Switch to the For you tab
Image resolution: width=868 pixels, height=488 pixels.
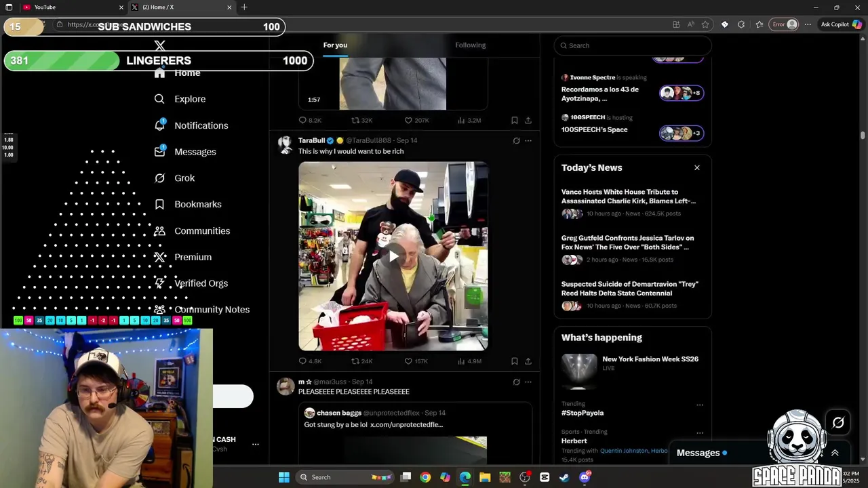coord(335,45)
